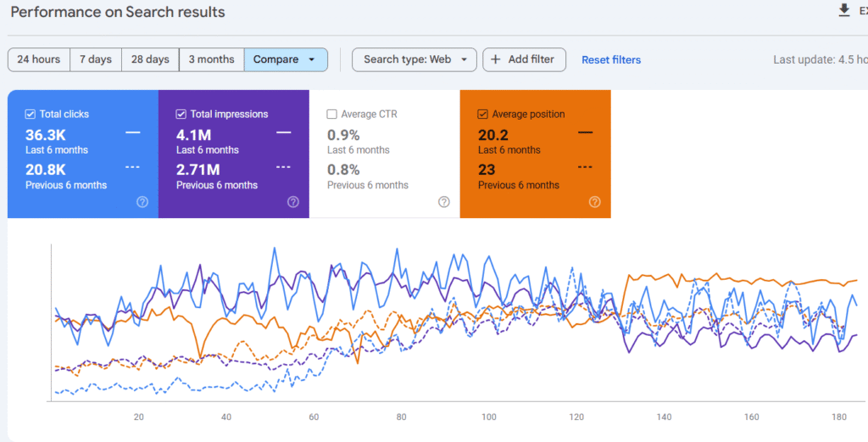Viewport: 868px width, 442px height.
Task: Enable the Average CTR checkbox
Action: coord(332,114)
